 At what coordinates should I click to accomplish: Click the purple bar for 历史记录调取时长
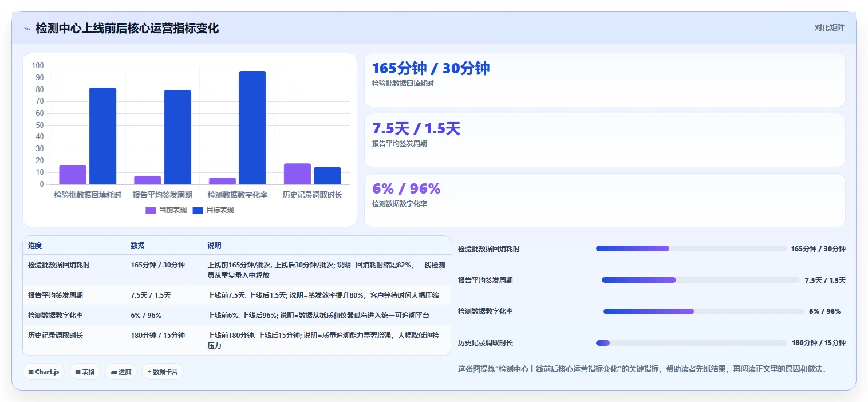(298, 174)
